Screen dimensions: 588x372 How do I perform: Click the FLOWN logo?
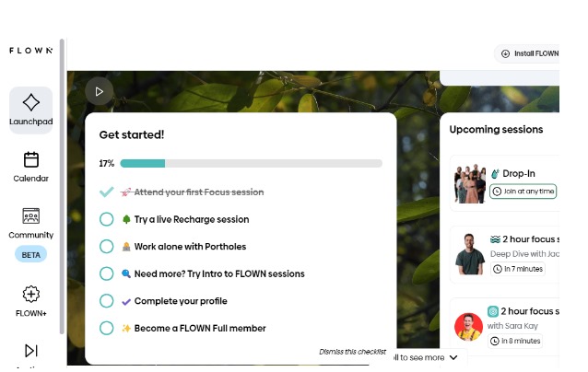tap(30, 51)
